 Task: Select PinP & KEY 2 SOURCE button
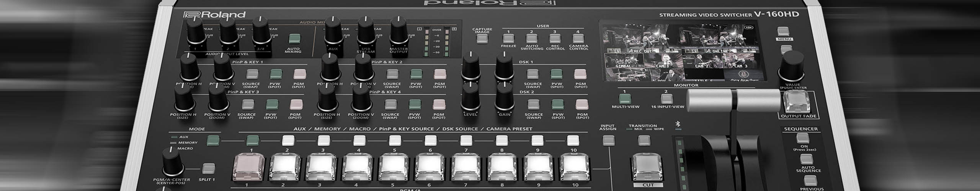[x=392, y=74]
